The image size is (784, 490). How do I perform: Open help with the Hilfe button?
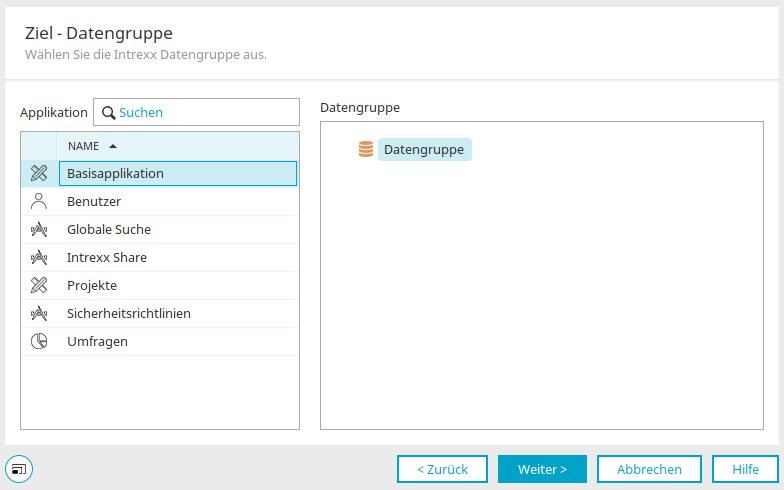pos(745,469)
